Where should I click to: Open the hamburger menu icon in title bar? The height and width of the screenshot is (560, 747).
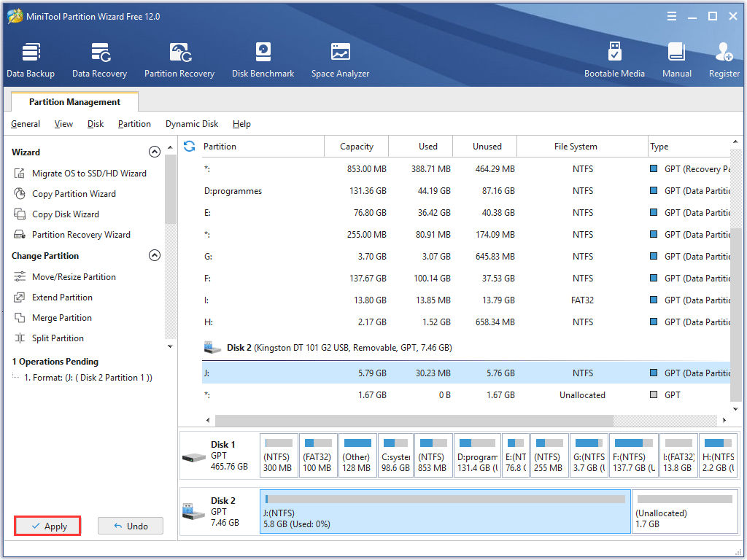[672, 17]
